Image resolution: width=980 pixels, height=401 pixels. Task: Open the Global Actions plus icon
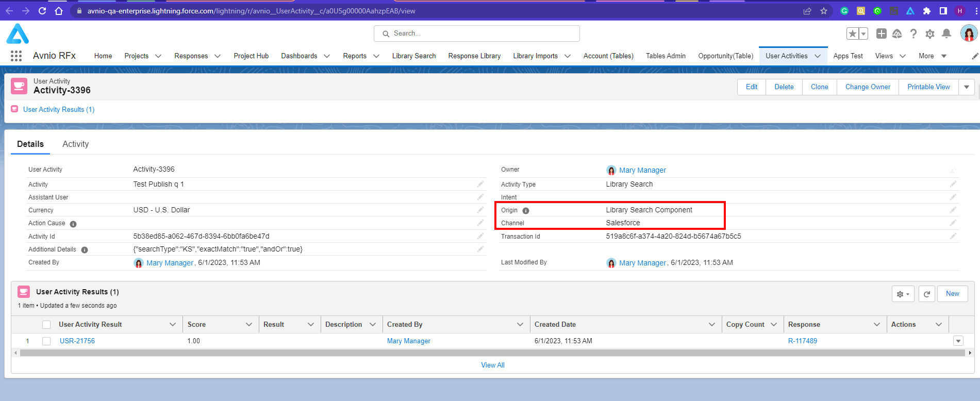881,34
